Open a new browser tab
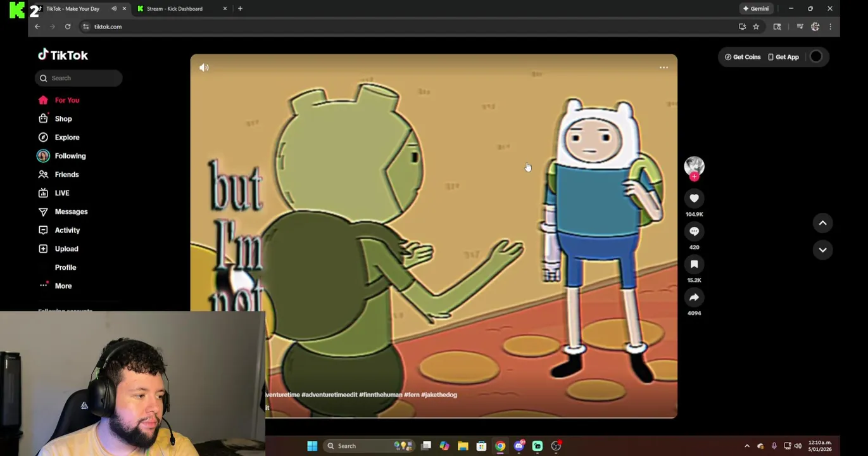Screen dimensions: 868x456 point(240,9)
